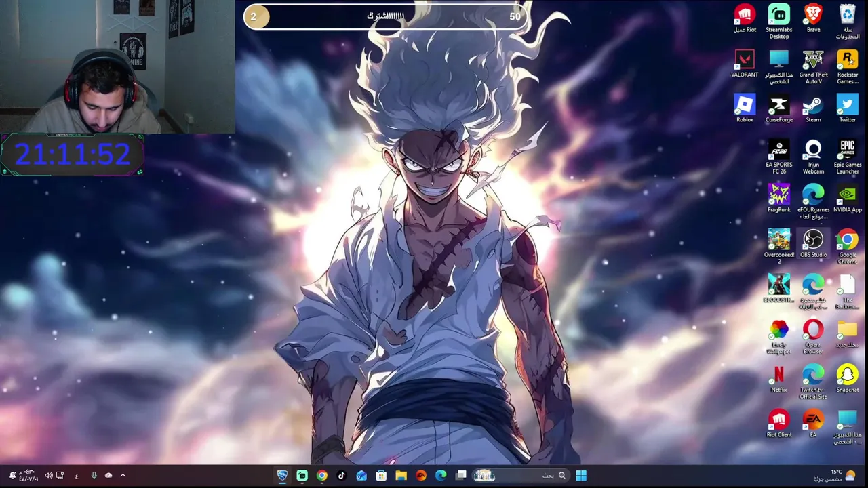Click the taskbar search box (بحث)
The height and width of the screenshot is (488, 868).
pyautogui.click(x=521, y=475)
